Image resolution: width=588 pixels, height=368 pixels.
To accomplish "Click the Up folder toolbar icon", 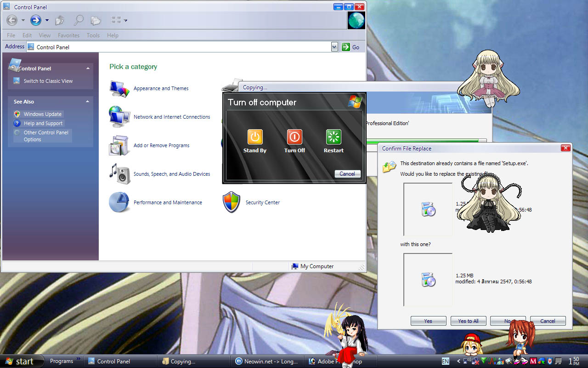I will click(60, 20).
